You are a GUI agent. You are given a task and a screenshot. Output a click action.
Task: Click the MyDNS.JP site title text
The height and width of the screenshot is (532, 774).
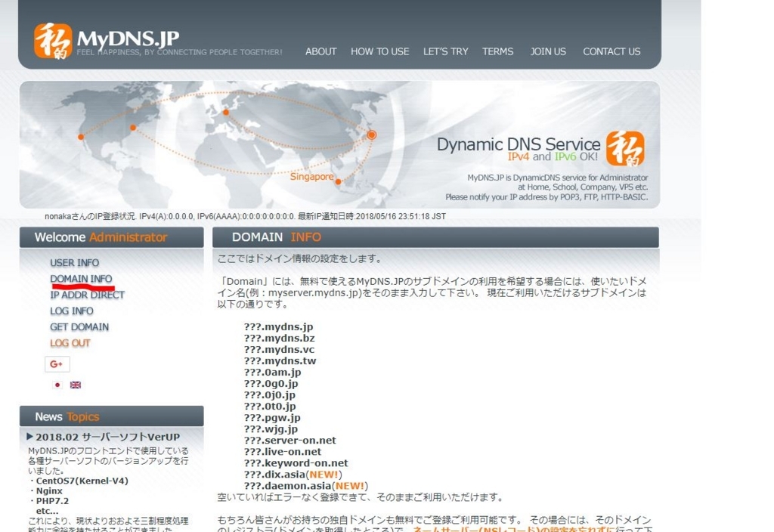pos(128,38)
